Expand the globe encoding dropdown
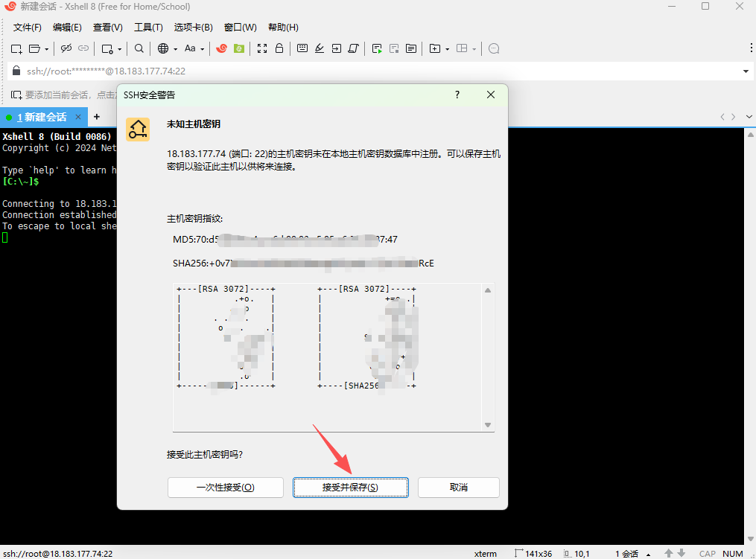 [175, 49]
